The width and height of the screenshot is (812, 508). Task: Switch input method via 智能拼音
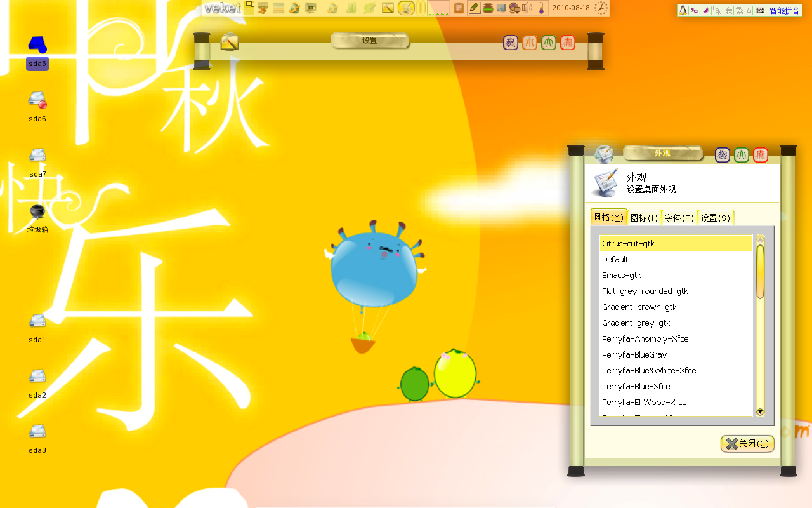coord(784,10)
